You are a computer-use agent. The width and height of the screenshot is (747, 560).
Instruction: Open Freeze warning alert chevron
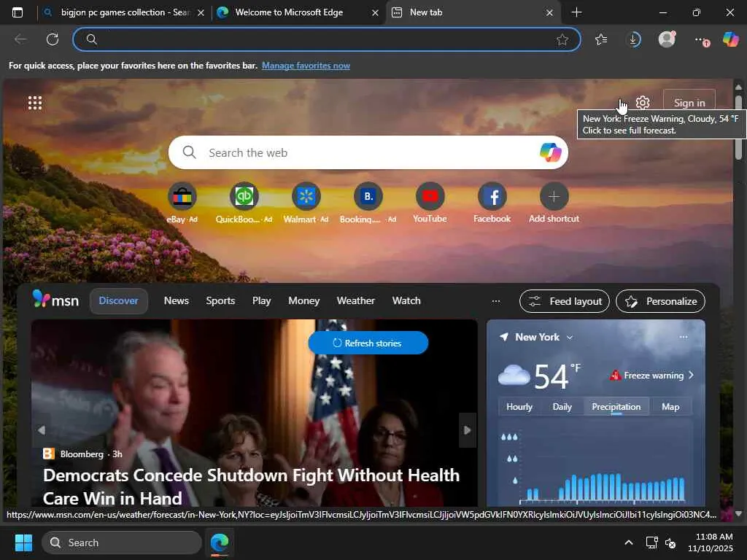pos(691,376)
